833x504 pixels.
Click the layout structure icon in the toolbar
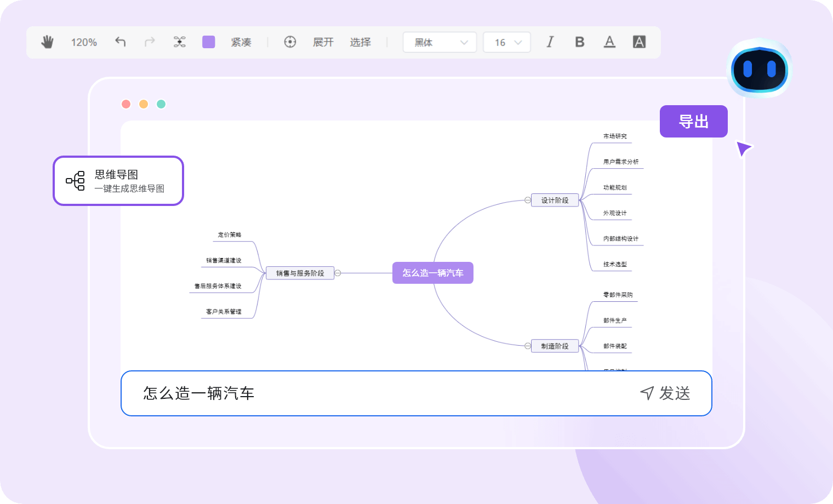pyautogui.click(x=179, y=42)
